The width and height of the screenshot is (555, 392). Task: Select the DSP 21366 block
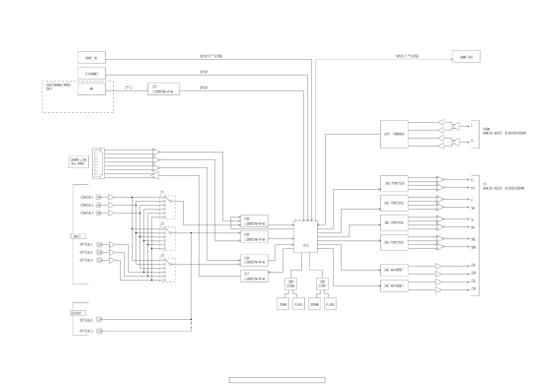(x=291, y=284)
